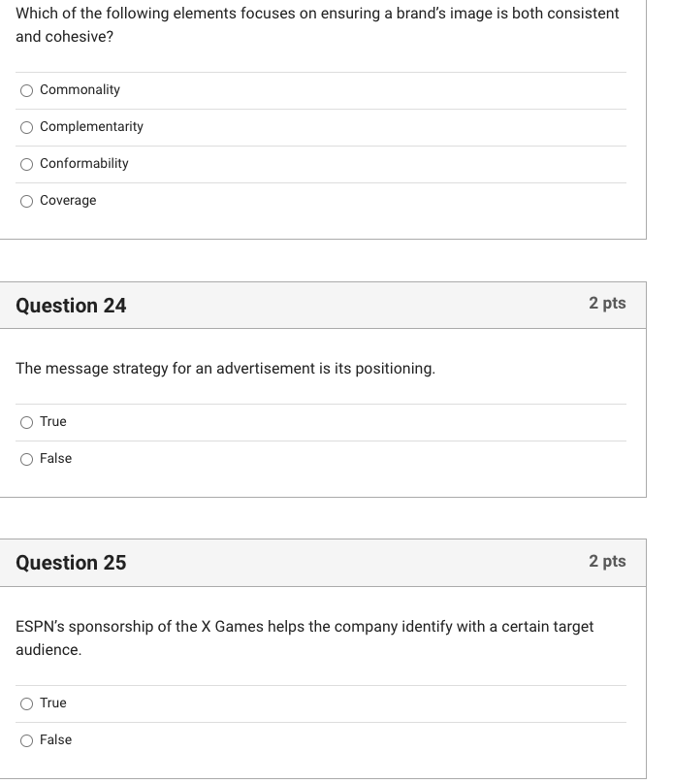This screenshot has width=673, height=784.
Task: Select True for Question 24
Action: point(26,422)
